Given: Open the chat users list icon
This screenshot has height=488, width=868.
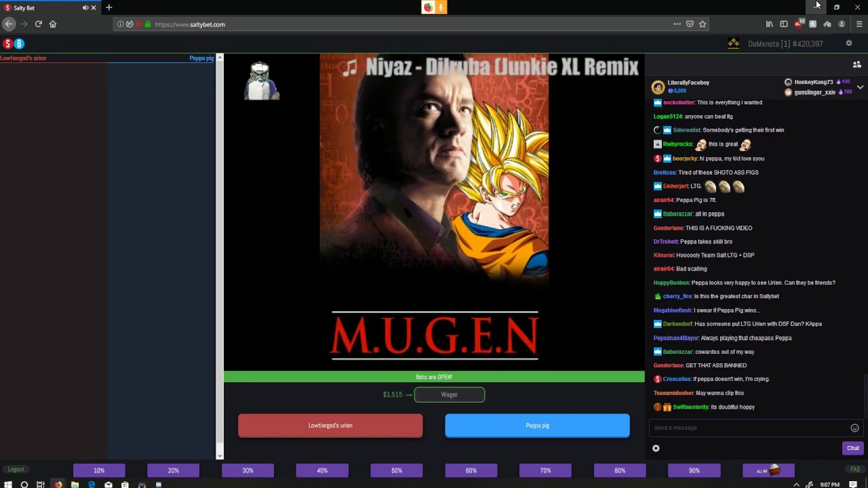Looking at the screenshot, I should coord(857,64).
